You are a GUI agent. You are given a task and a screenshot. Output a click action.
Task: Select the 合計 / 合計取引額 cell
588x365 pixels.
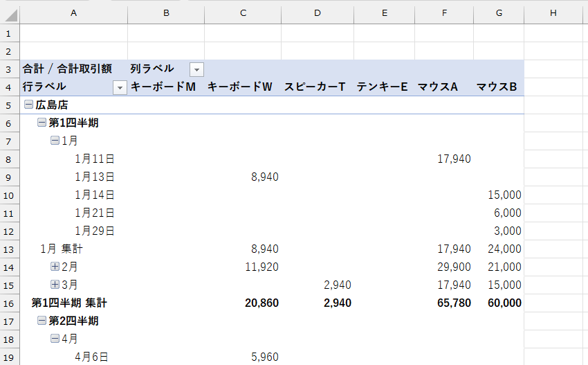67,69
